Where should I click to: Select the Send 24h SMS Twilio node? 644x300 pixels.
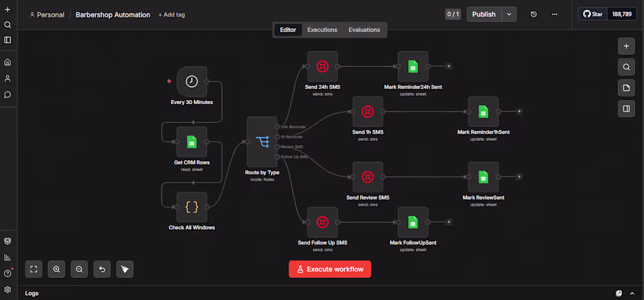(323, 66)
